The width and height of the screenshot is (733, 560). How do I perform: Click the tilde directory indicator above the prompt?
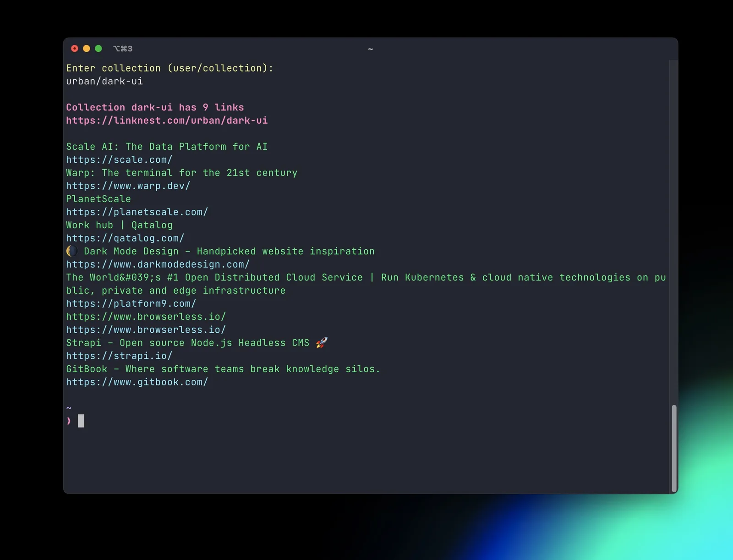click(x=69, y=408)
